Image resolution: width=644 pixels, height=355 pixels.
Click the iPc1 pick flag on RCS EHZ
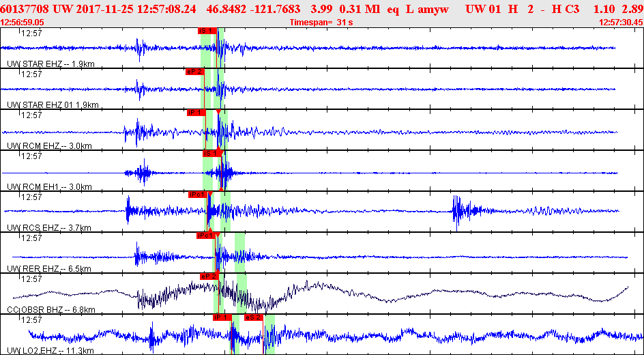click(x=196, y=195)
